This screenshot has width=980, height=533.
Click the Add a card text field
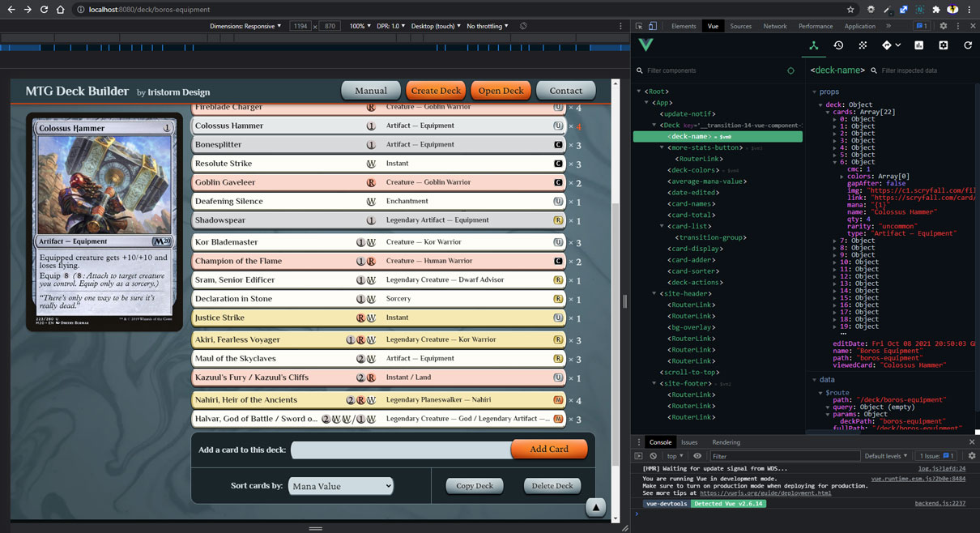tap(401, 450)
